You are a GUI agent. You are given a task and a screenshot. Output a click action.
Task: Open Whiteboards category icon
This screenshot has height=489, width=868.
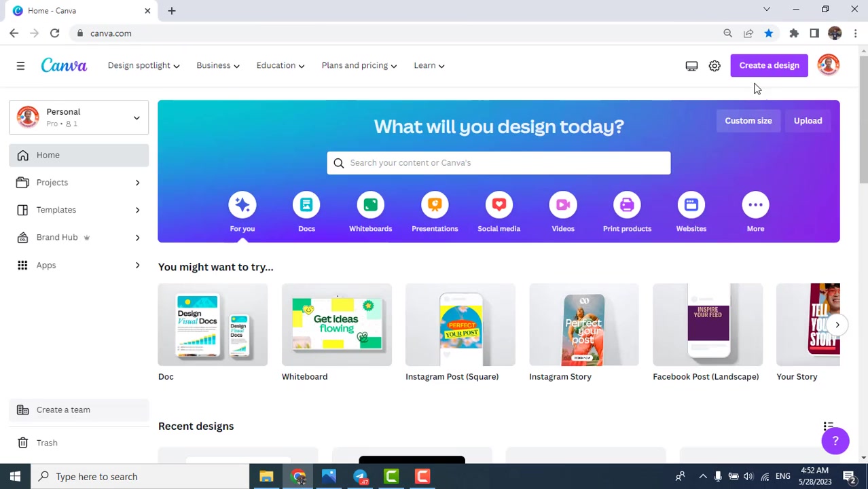[370, 204]
